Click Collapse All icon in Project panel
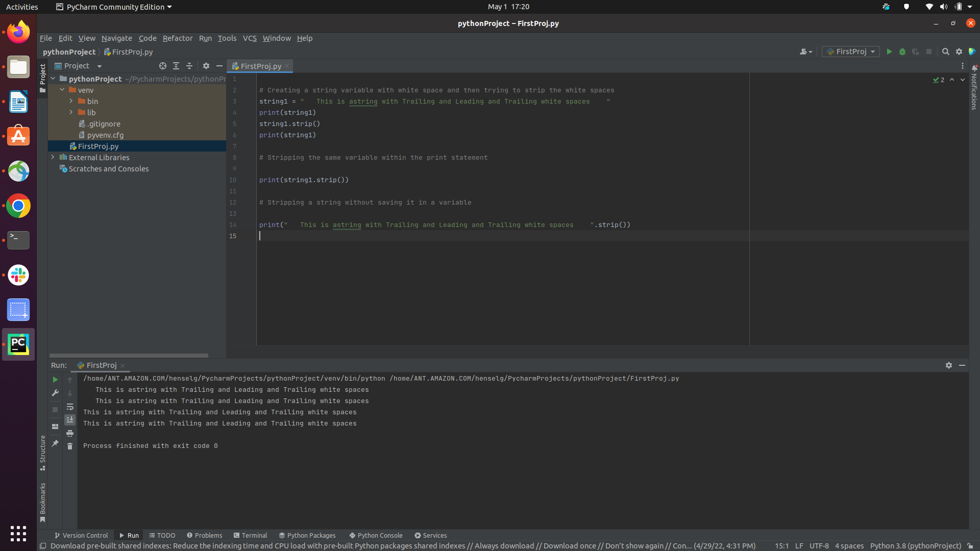 click(189, 66)
